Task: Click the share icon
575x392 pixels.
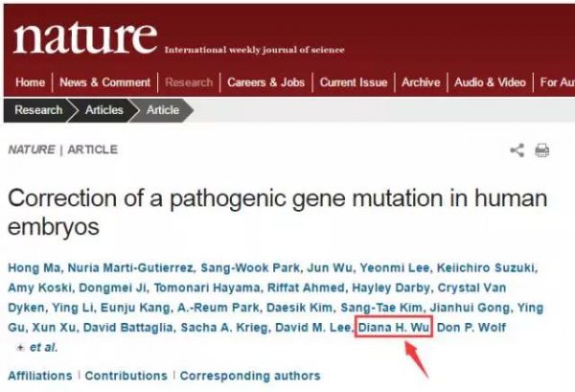Action: [517, 150]
